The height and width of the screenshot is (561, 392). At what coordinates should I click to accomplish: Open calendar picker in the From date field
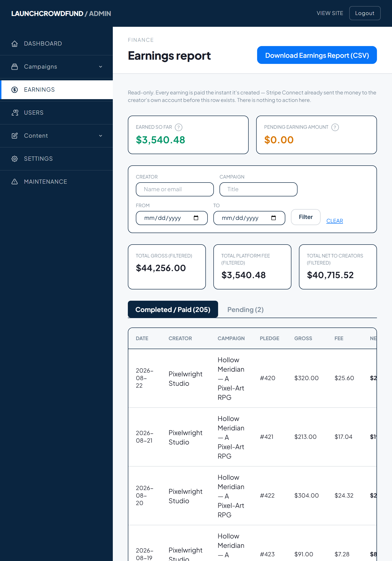[196, 218]
